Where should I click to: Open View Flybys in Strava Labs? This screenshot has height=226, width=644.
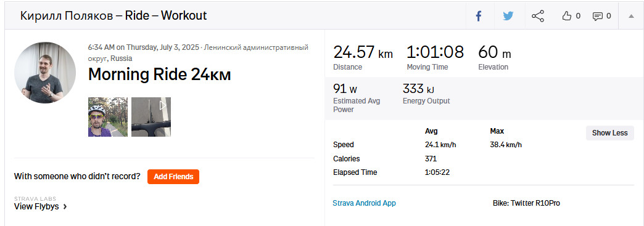click(36, 206)
